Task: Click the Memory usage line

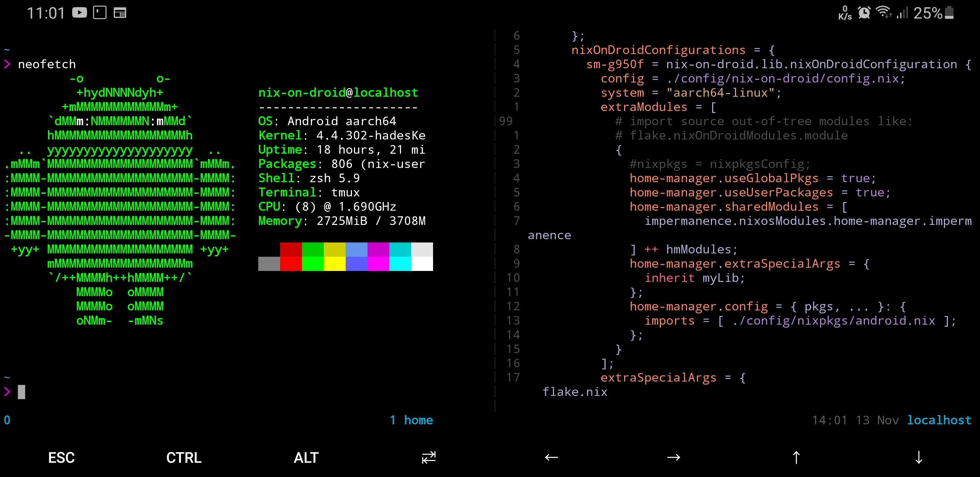Action: (342, 221)
